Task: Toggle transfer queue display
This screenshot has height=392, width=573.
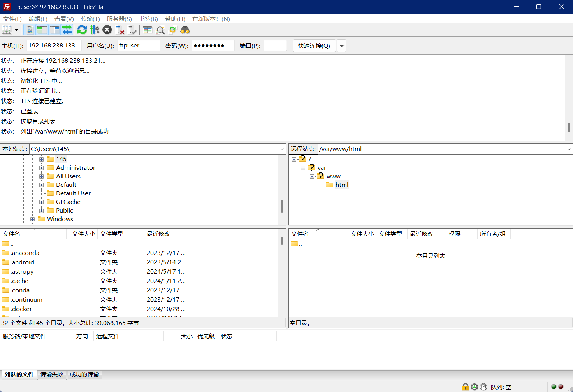Action: [x=67, y=30]
